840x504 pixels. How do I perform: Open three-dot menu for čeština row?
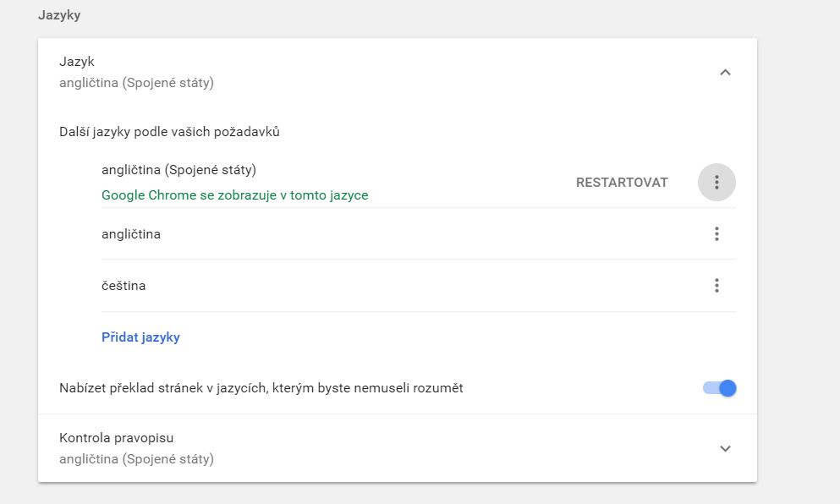[716, 286]
